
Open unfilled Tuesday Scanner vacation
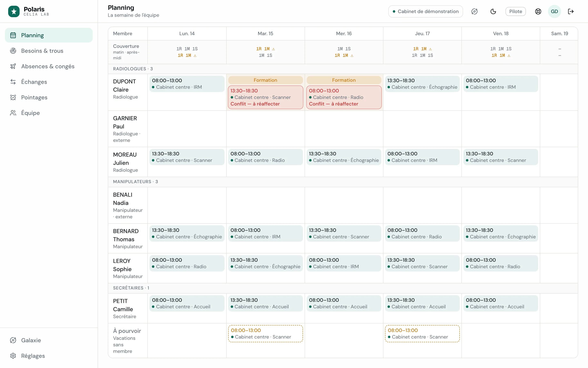click(x=265, y=334)
